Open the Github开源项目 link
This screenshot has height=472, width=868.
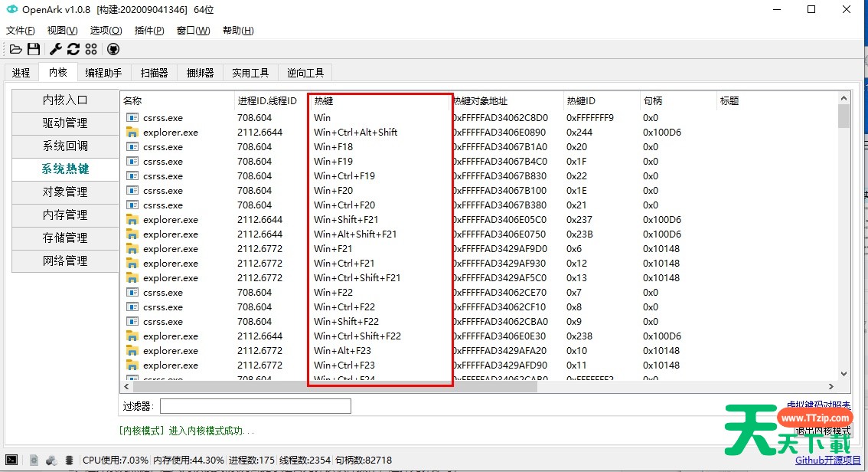[822, 461]
